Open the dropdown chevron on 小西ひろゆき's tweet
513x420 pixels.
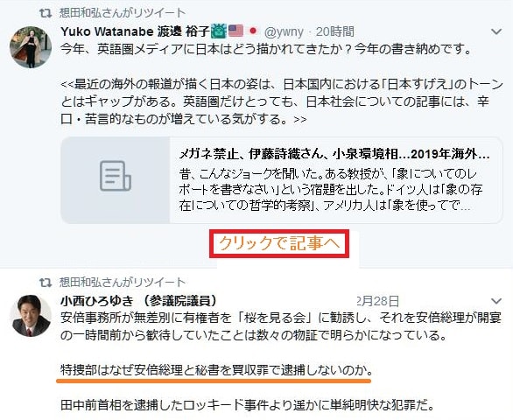(x=496, y=301)
